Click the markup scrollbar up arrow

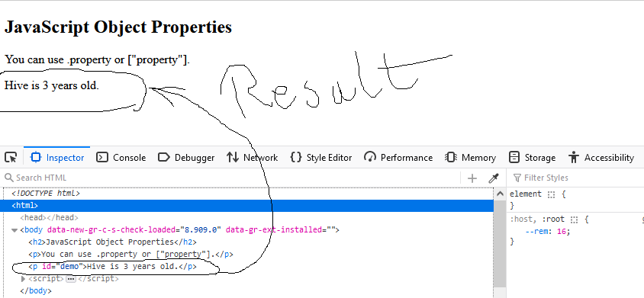500,194
